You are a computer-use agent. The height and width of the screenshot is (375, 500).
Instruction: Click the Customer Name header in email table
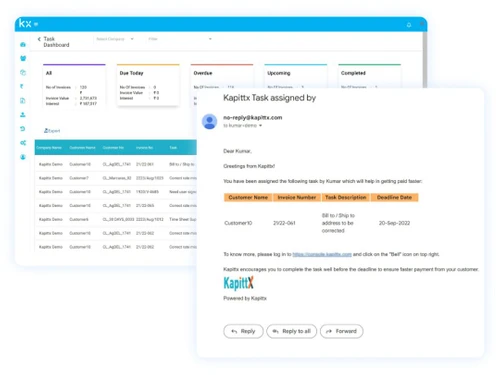[248, 197]
